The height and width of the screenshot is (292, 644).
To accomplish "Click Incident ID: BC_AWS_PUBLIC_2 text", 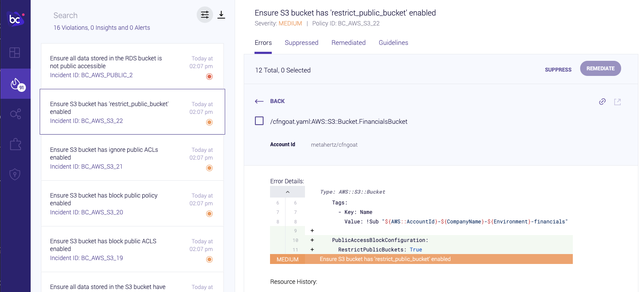I will [91, 75].
